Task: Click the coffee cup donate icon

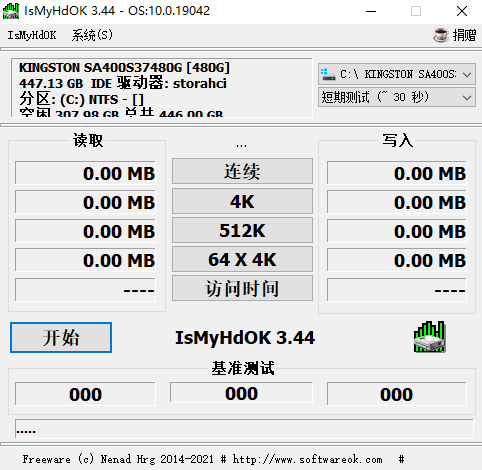Action: (441, 35)
